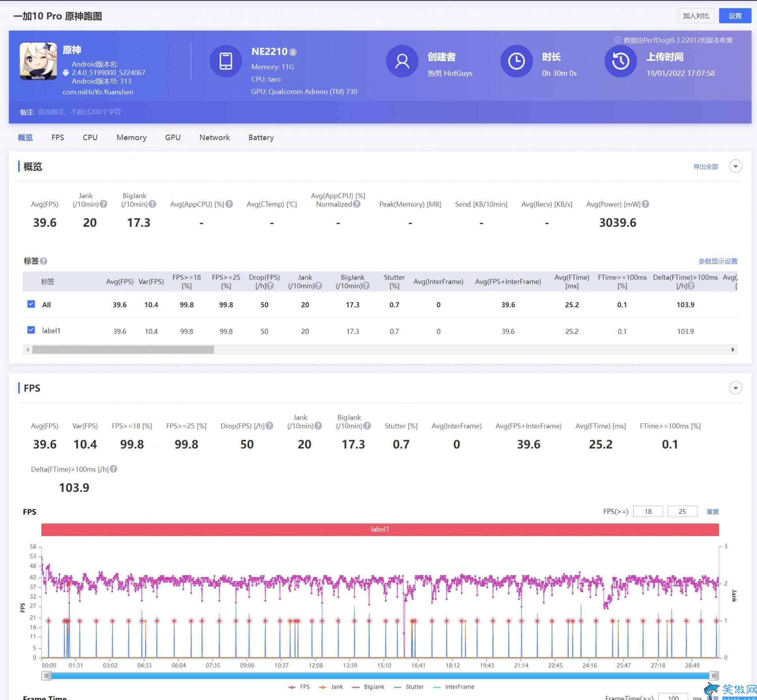This screenshot has height=700, width=757.
Task: Click the creator name 热男 HotGuys
Action: tap(450, 73)
